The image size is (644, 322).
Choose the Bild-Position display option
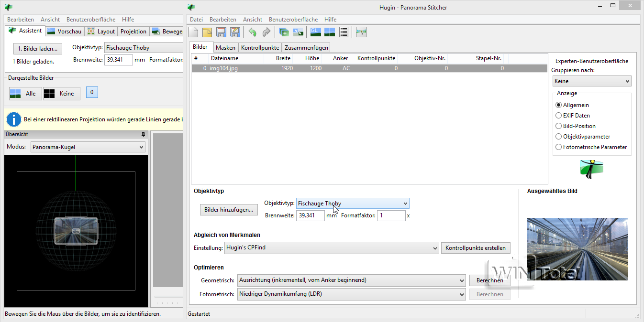click(559, 126)
